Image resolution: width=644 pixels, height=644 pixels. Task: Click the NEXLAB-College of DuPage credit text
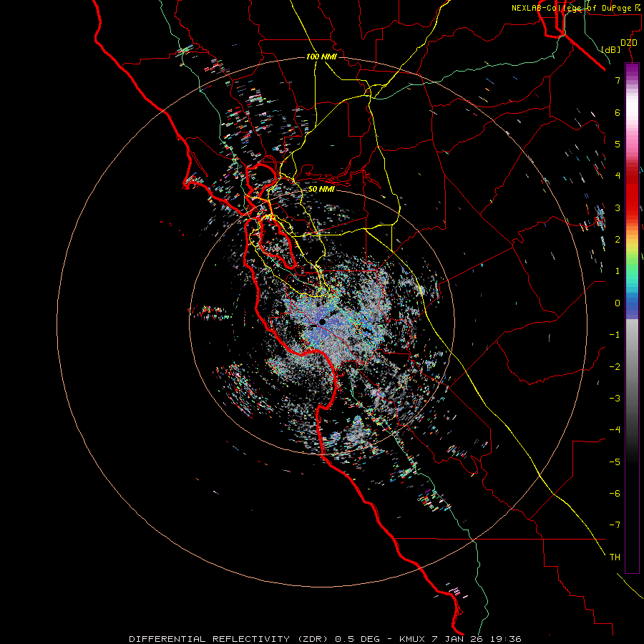575,8
